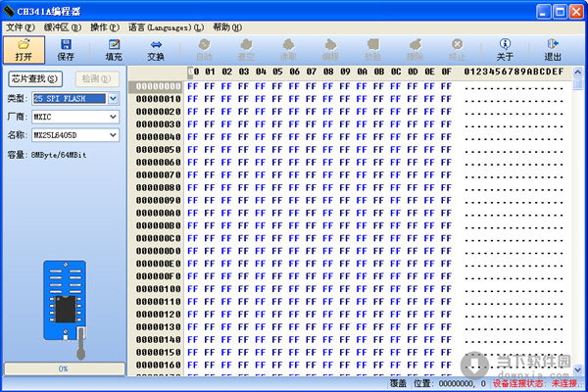Viewport: 588px width, 392px height.
Task: Open the 文件(F) menu
Action: click(x=21, y=27)
